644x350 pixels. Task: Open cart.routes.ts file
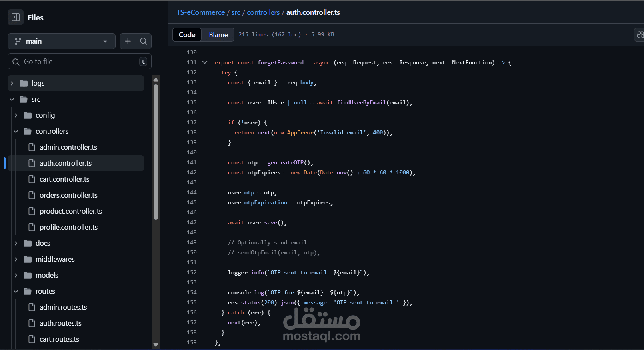click(x=59, y=339)
